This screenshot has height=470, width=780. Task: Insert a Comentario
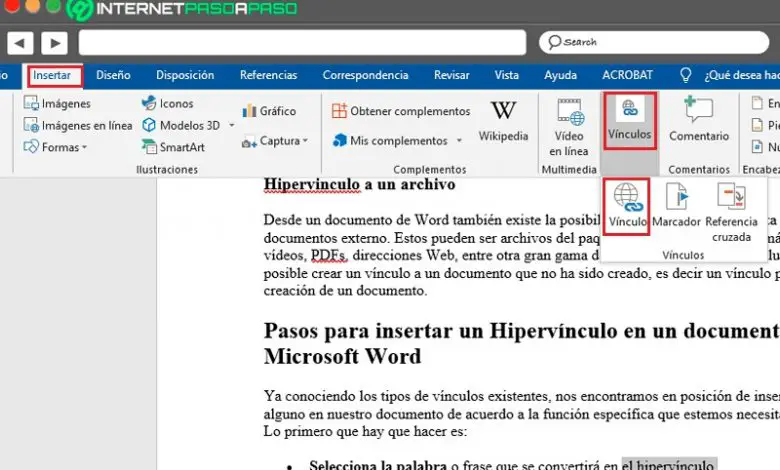[698, 121]
